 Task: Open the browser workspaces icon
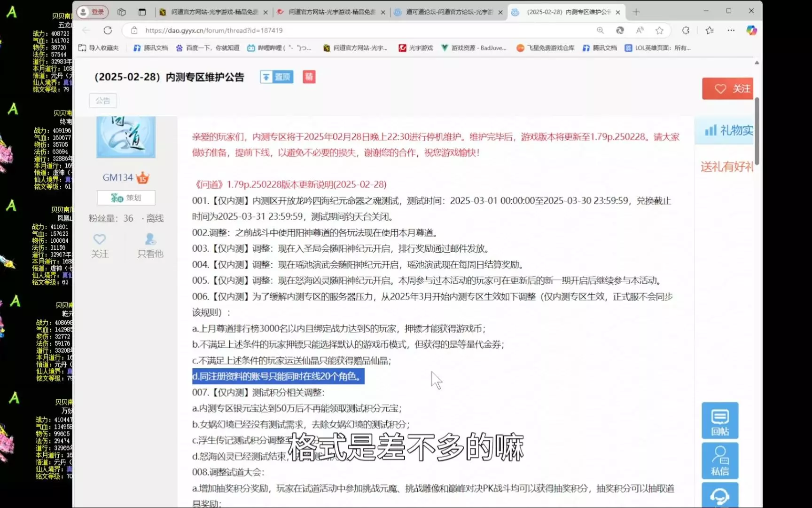[x=121, y=12]
